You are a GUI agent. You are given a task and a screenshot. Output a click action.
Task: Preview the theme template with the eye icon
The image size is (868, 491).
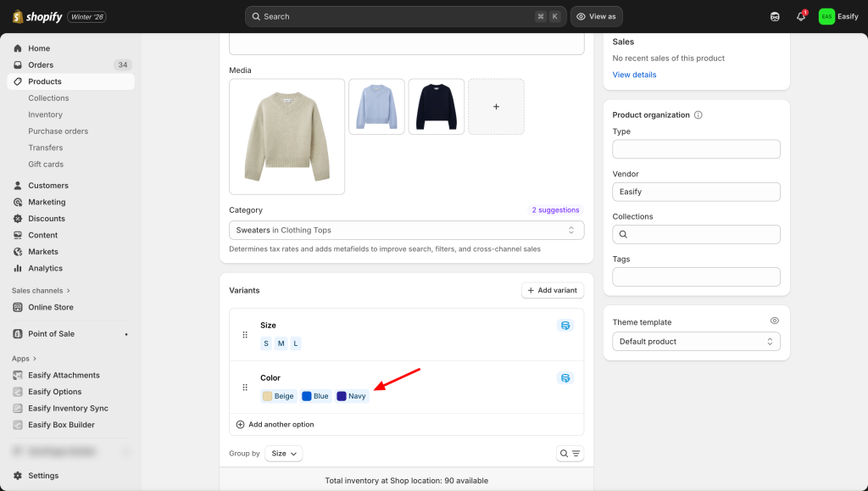pyautogui.click(x=774, y=321)
